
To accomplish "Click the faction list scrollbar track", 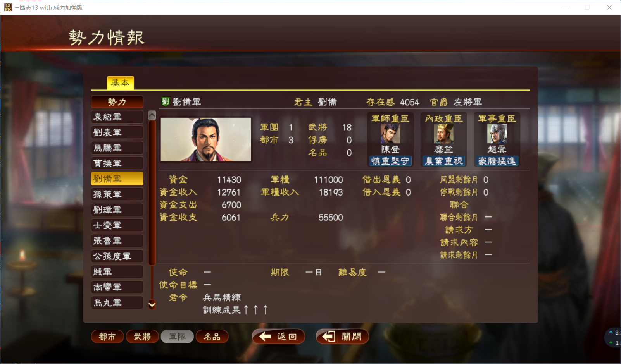I will click(x=152, y=209).
